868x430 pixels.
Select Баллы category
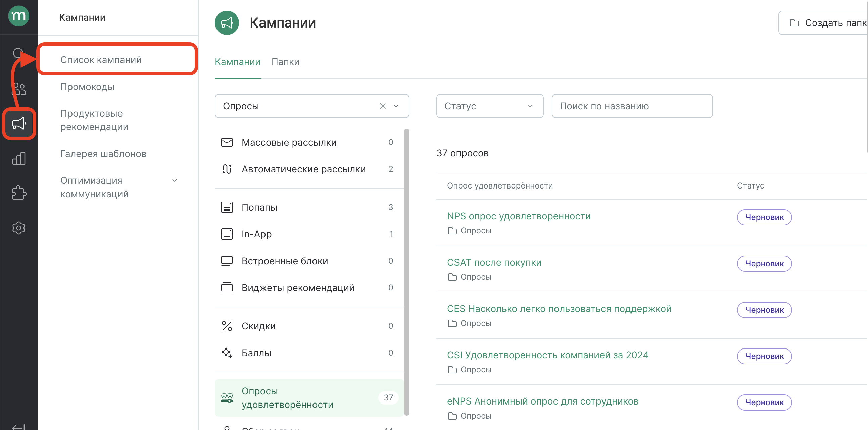(x=309, y=353)
